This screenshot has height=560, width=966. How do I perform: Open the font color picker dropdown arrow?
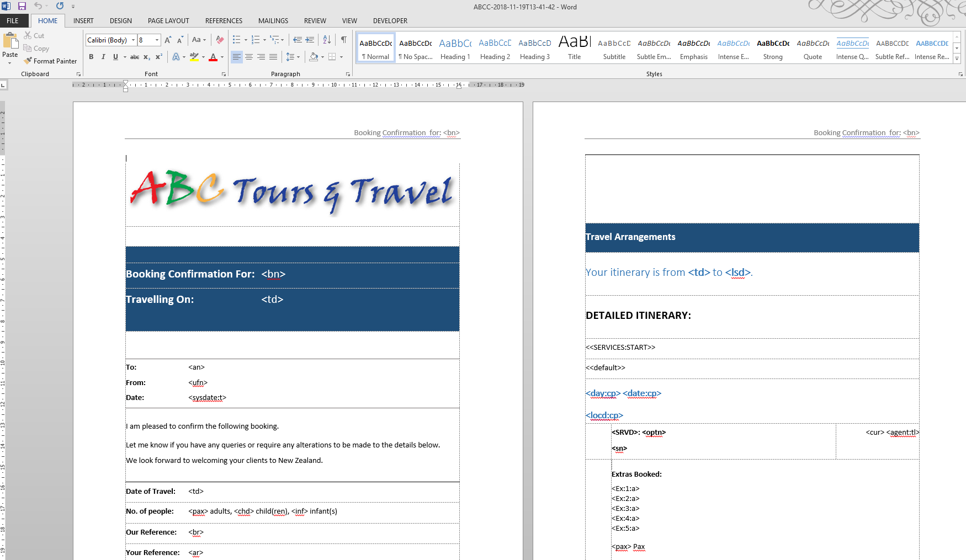coord(222,57)
